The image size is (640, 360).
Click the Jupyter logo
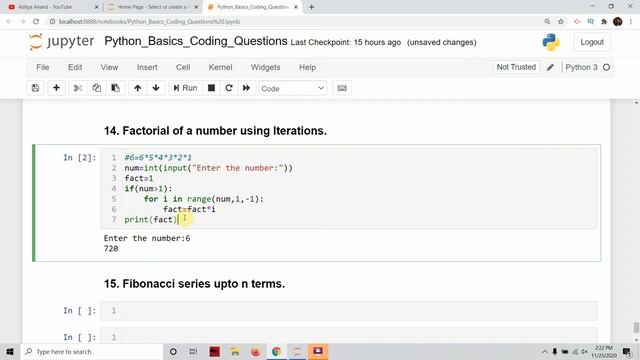tap(62, 42)
